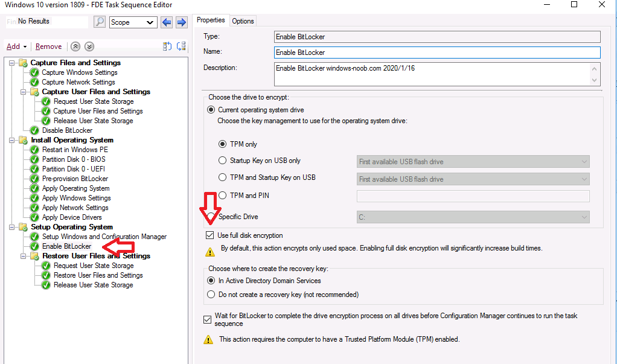The width and height of the screenshot is (617, 364).
Task: Switch to the Options tab
Action: [x=243, y=21]
